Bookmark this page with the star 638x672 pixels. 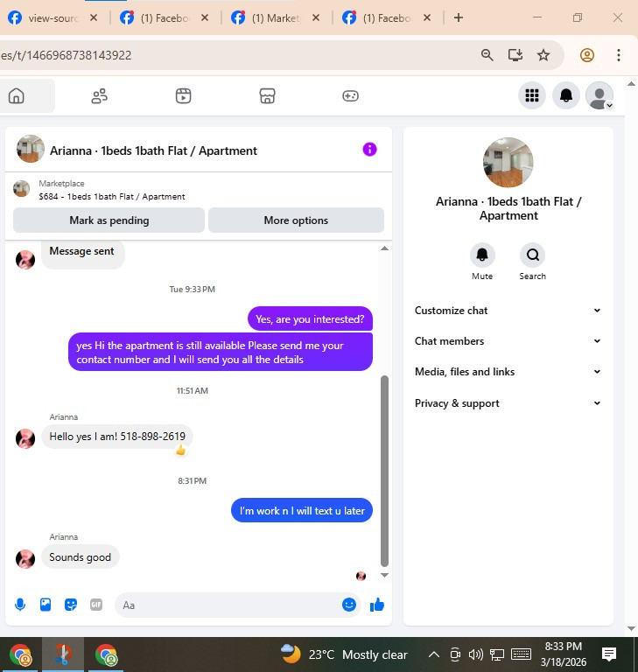pyautogui.click(x=543, y=55)
